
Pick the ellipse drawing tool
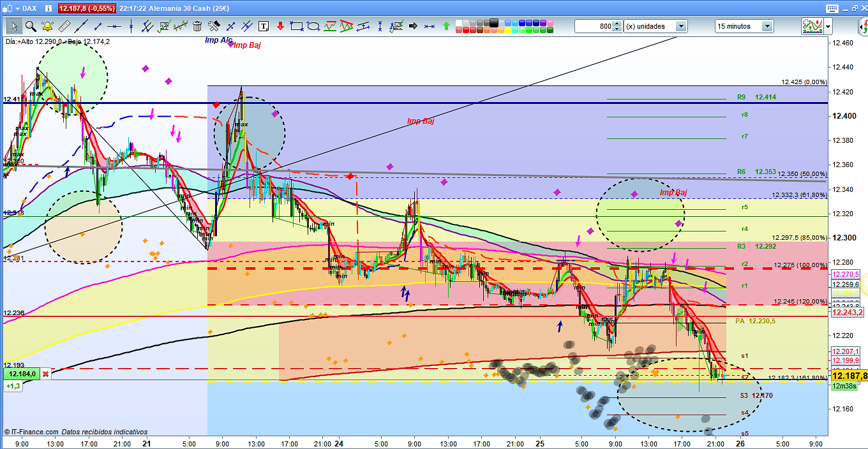click(313, 26)
